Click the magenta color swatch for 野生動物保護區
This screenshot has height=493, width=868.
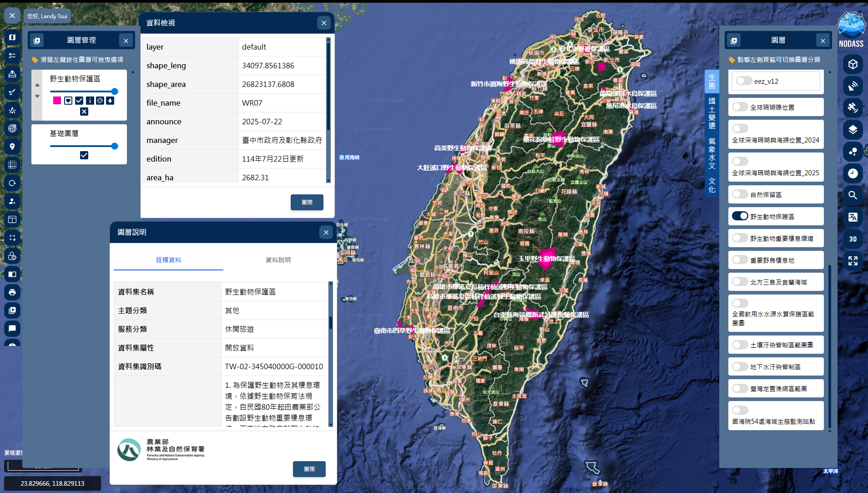57,101
